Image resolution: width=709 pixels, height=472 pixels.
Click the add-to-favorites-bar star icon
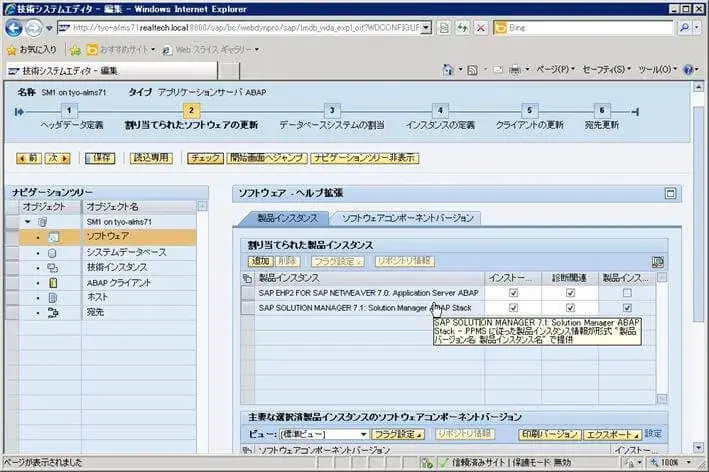click(x=75, y=50)
